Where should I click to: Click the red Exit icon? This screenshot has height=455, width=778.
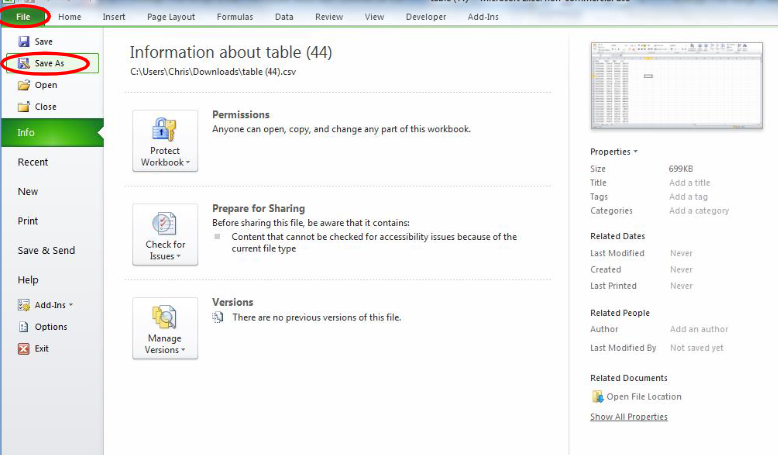(x=24, y=348)
